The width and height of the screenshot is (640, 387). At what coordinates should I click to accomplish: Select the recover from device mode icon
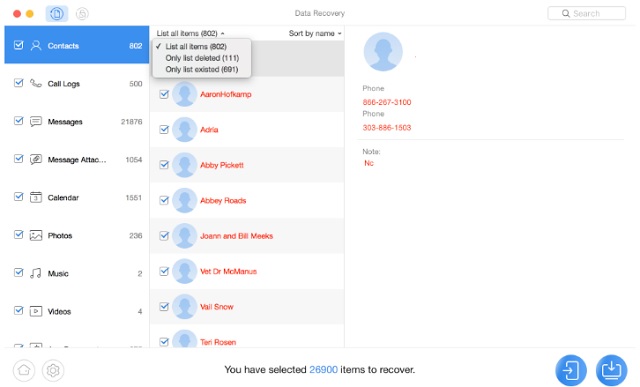57,14
